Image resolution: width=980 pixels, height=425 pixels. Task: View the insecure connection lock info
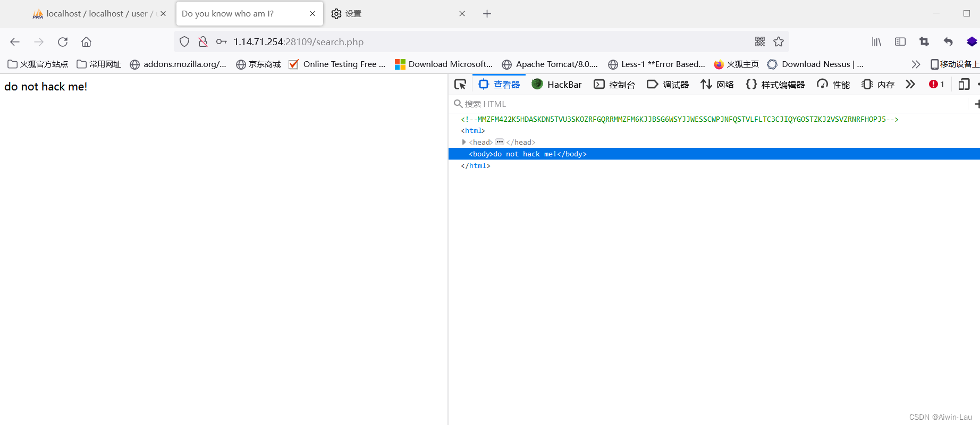coord(203,42)
